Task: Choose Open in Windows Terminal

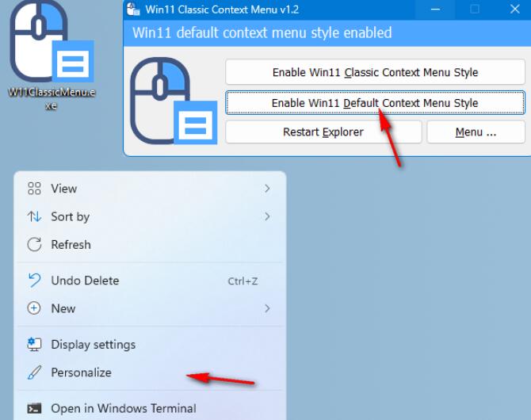Action: coord(150,408)
